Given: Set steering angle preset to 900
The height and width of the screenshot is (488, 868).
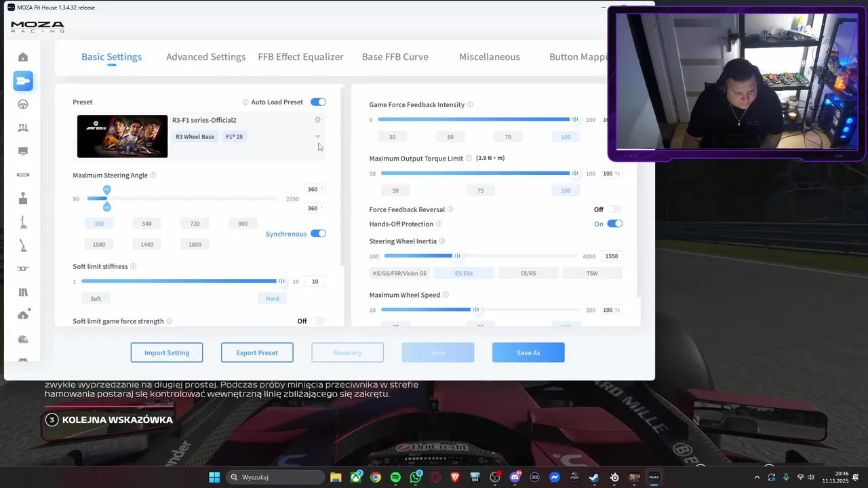Looking at the screenshot, I should (243, 224).
